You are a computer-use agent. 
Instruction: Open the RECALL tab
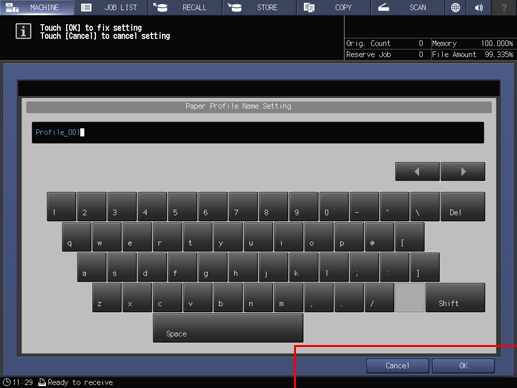185,7
